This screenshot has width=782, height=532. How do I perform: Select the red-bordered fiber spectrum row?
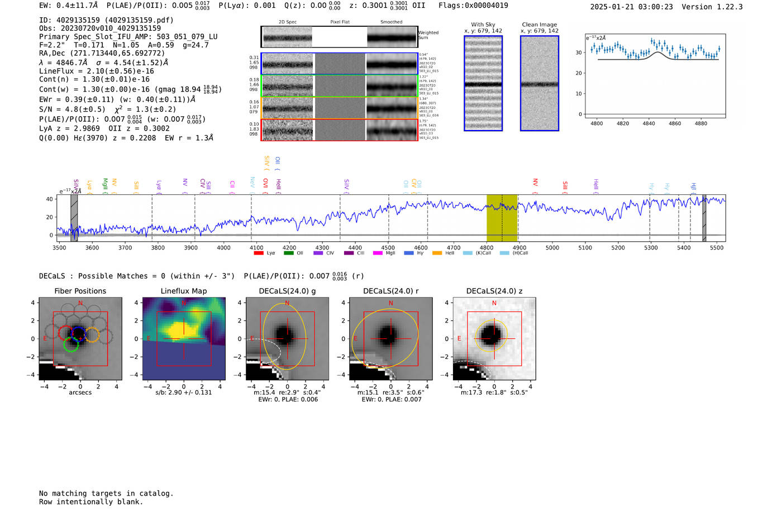(x=339, y=130)
